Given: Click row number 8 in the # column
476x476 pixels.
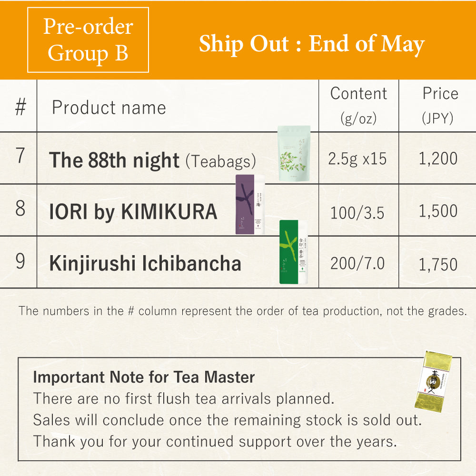Looking at the screenshot, I should click(20, 209).
